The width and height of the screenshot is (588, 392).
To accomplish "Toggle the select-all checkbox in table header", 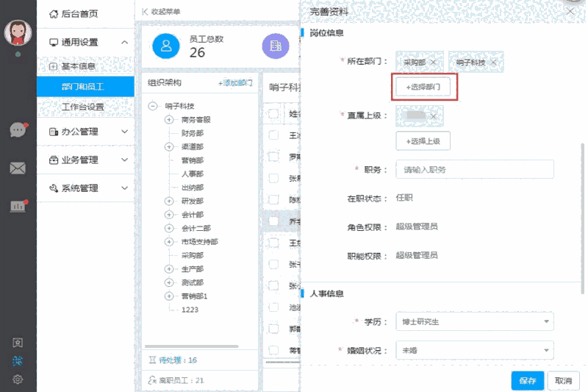I will point(273,114).
